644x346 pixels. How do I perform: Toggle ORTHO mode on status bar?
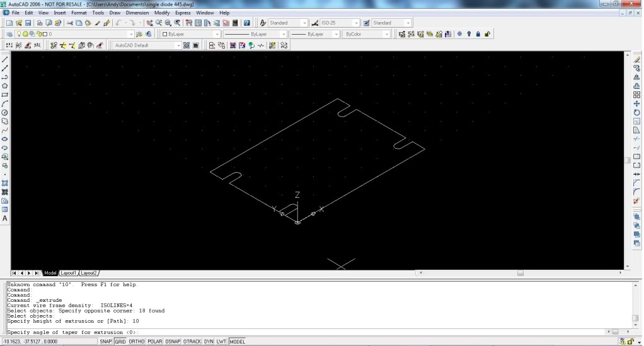click(136, 342)
